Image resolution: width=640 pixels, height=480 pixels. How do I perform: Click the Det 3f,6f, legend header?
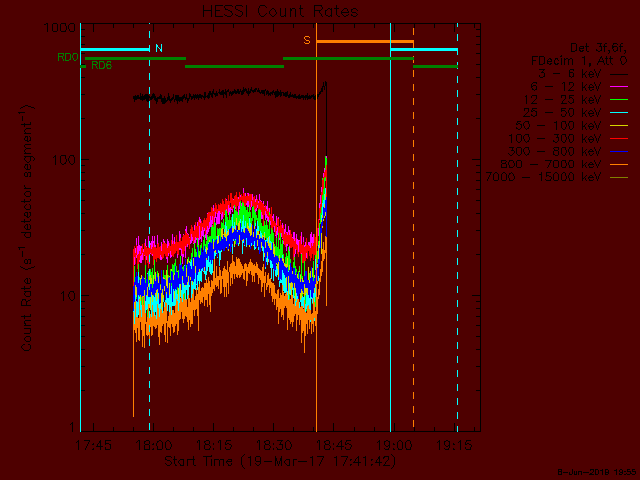pos(598,48)
